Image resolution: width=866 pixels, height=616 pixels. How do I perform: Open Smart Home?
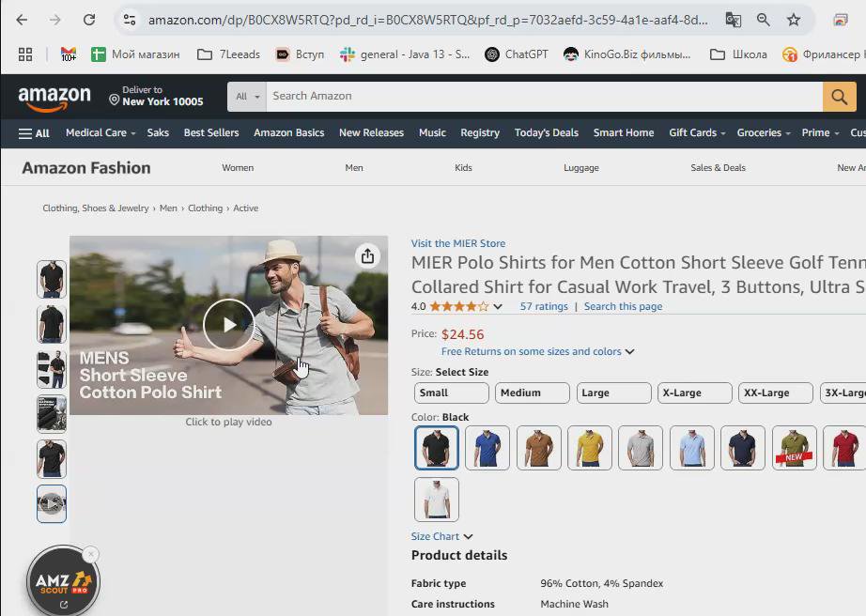[624, 133]
